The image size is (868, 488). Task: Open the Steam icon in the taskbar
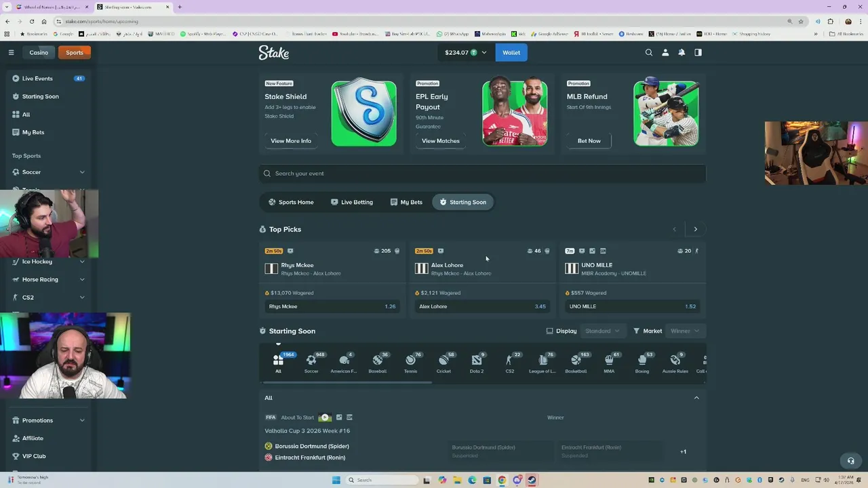tap(532, 480)
